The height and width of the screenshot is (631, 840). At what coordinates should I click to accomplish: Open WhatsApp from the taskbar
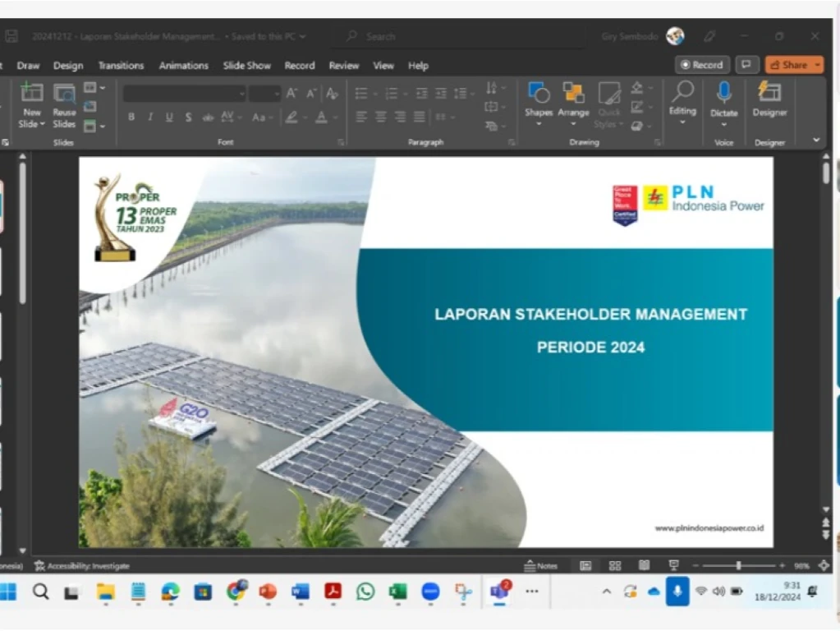[365, 592]
